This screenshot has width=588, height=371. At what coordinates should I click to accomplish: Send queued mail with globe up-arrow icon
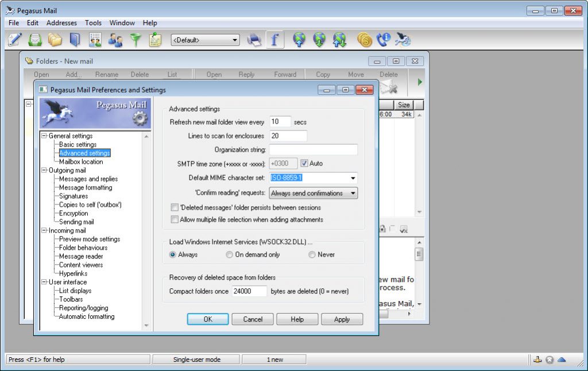tap(299, 40)
